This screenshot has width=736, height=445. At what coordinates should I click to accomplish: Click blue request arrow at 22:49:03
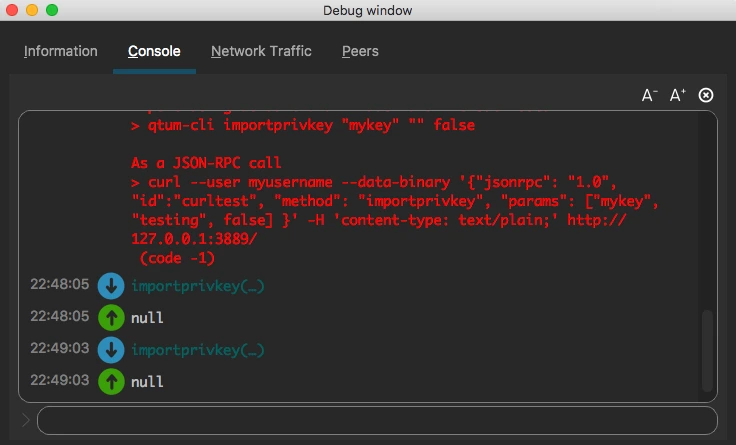[x=110, y=350]
